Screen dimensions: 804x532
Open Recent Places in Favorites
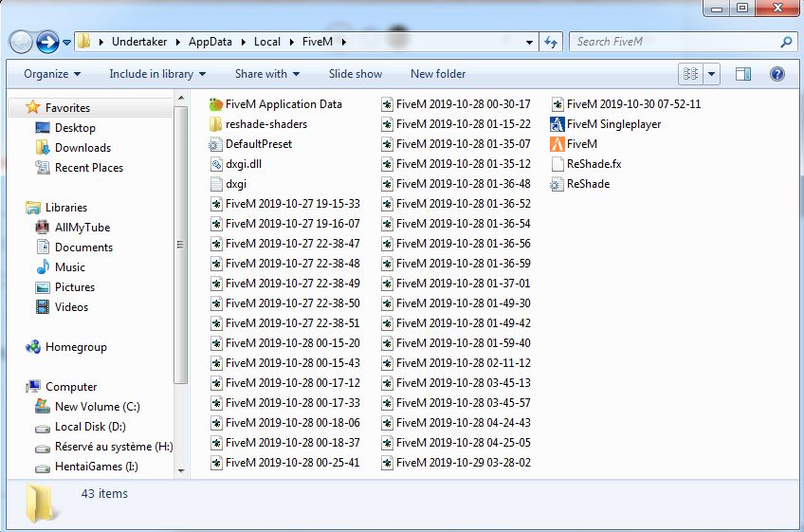(x=89, y=168)
